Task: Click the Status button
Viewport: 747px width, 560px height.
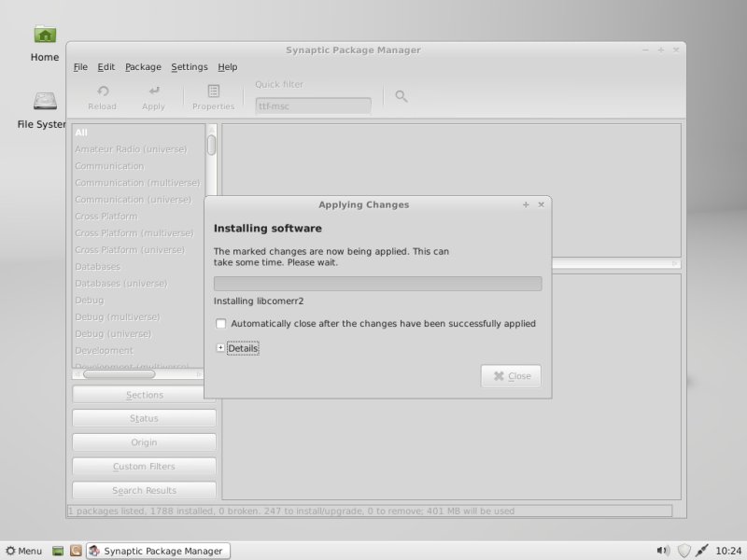Action: pyautogui.click(x=144, y=418)
